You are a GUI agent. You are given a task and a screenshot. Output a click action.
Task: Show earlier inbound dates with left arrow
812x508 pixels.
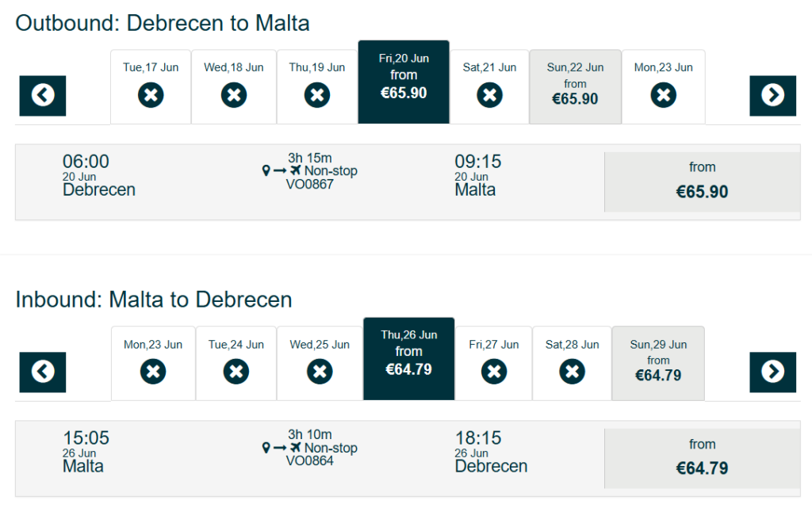pyautogui.click(x=43, y=372)
